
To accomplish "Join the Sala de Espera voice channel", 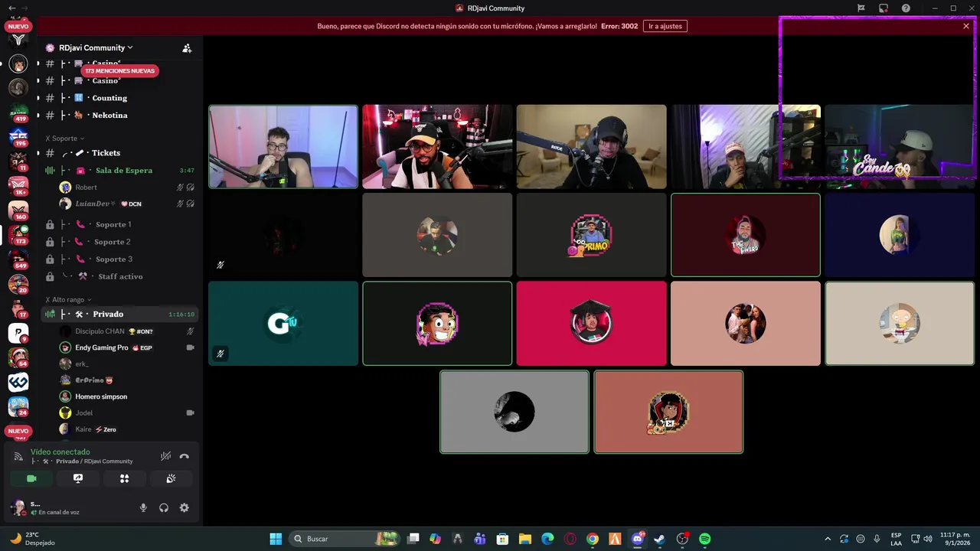I will point(119,171).
